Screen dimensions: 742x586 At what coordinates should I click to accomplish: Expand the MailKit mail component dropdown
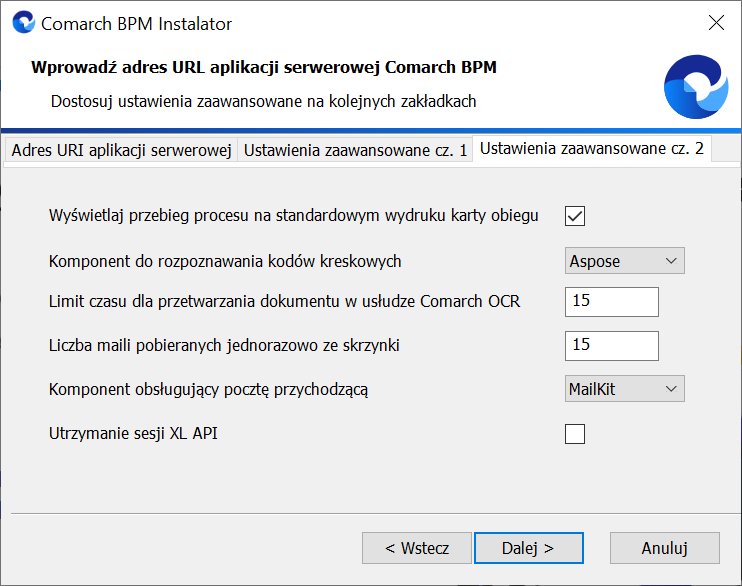625,389
